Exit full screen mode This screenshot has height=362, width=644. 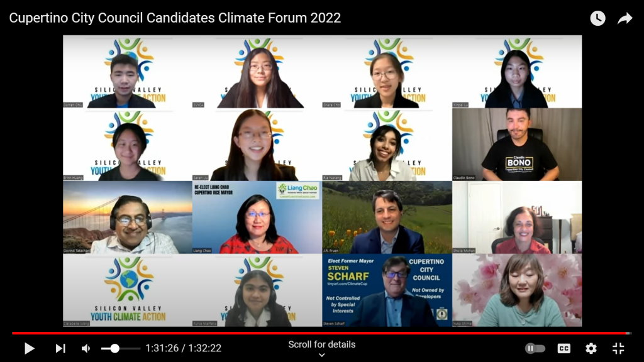tap(618, 348)
